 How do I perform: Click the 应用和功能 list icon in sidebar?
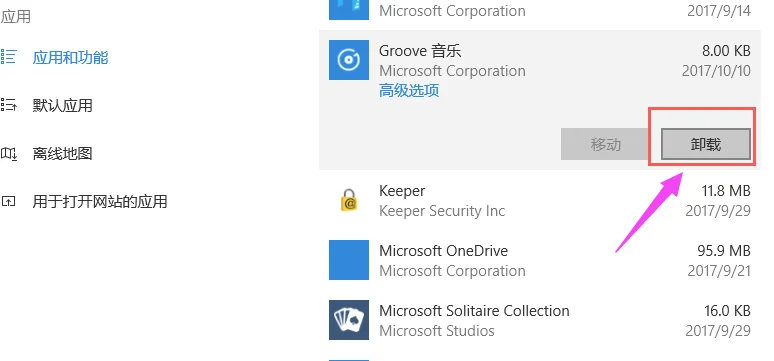(x=8, y=57)
